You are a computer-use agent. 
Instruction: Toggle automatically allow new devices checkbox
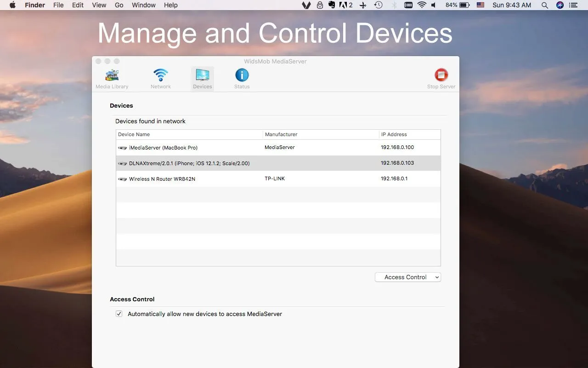[119, 314]
